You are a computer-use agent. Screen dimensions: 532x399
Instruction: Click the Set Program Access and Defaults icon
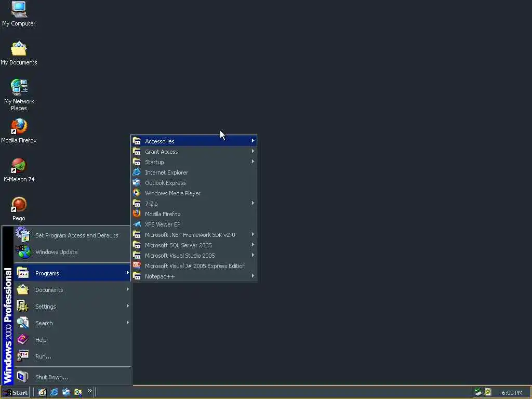23,234
